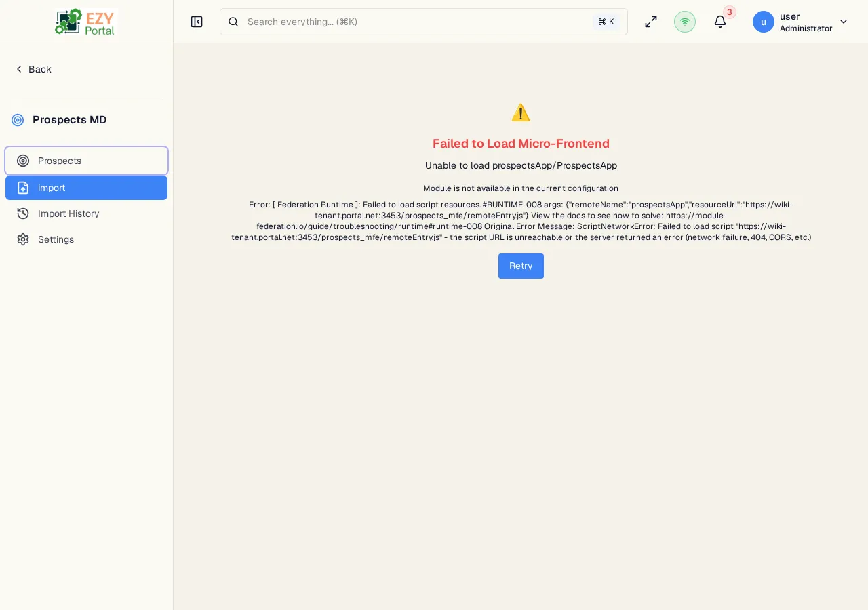
Task: Click the user avatar circle
Action: pos(764,22)
